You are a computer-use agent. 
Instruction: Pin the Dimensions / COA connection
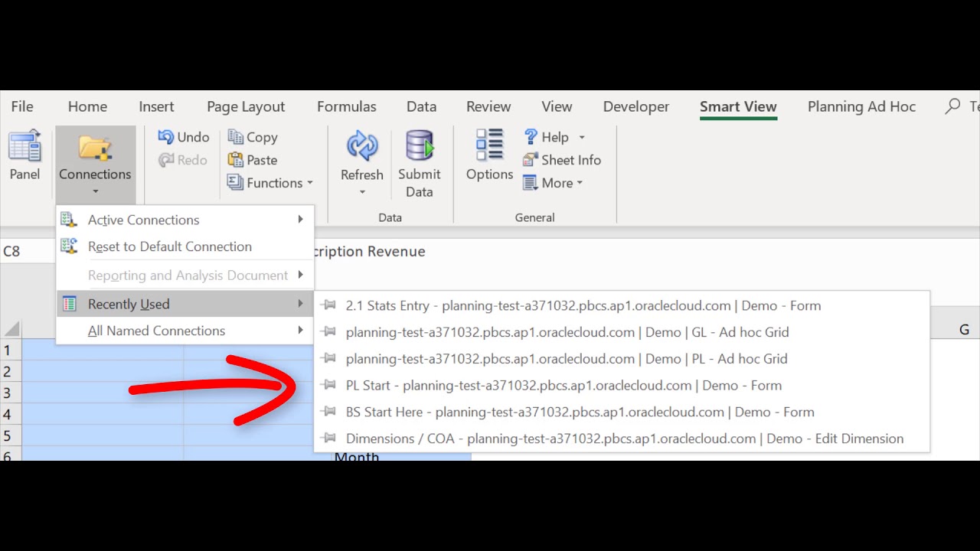329,438
